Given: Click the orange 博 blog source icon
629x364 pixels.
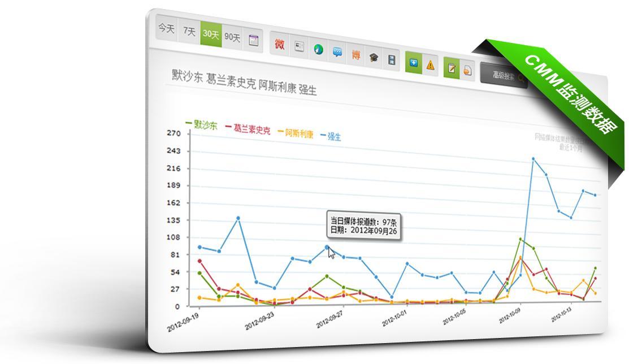Looking at the screenshot, I should click(x=356, y=55).
